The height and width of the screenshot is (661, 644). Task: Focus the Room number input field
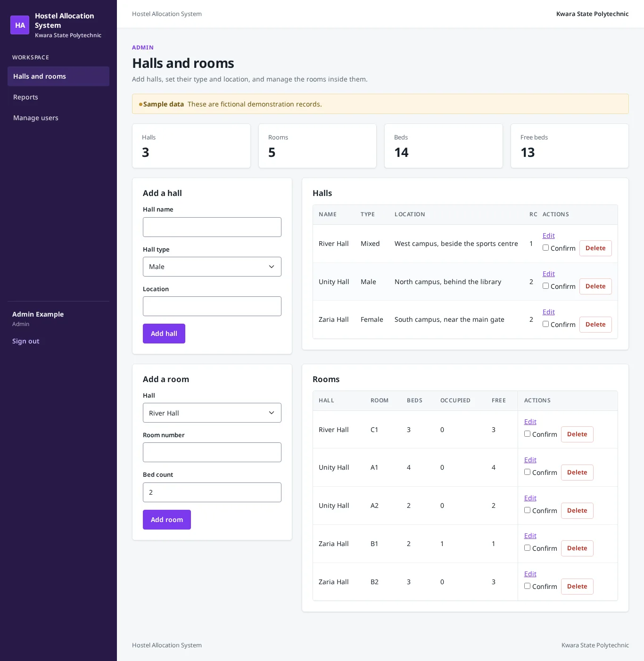(212, 452)
